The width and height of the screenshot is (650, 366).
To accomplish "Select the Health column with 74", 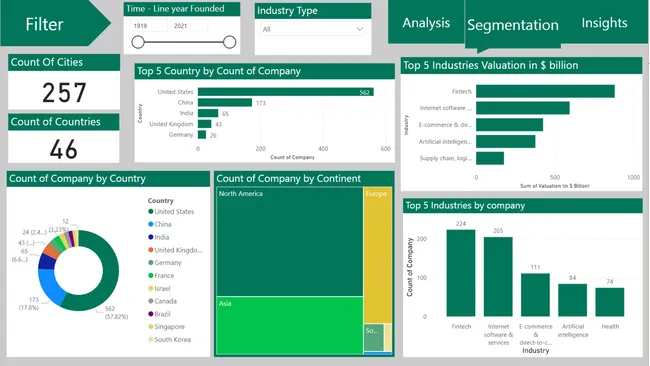I will point(610,302).
